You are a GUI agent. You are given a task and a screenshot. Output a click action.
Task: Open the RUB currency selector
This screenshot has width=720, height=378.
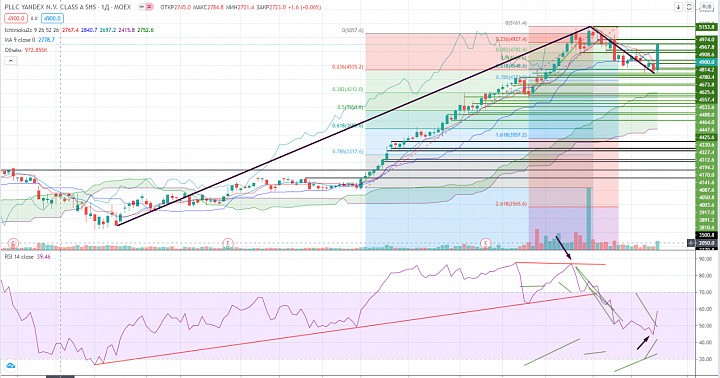pyautogui.click(x=705, y=7)
